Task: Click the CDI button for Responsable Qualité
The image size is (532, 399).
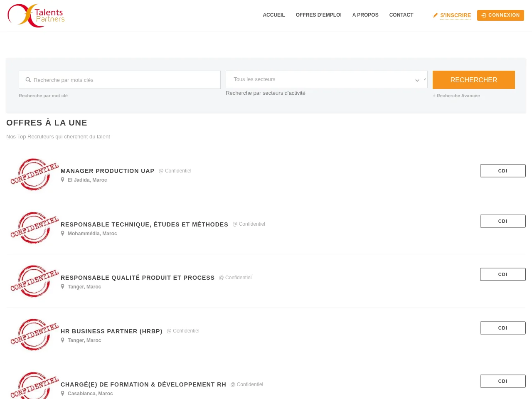Action: click(x=503, y=274)
